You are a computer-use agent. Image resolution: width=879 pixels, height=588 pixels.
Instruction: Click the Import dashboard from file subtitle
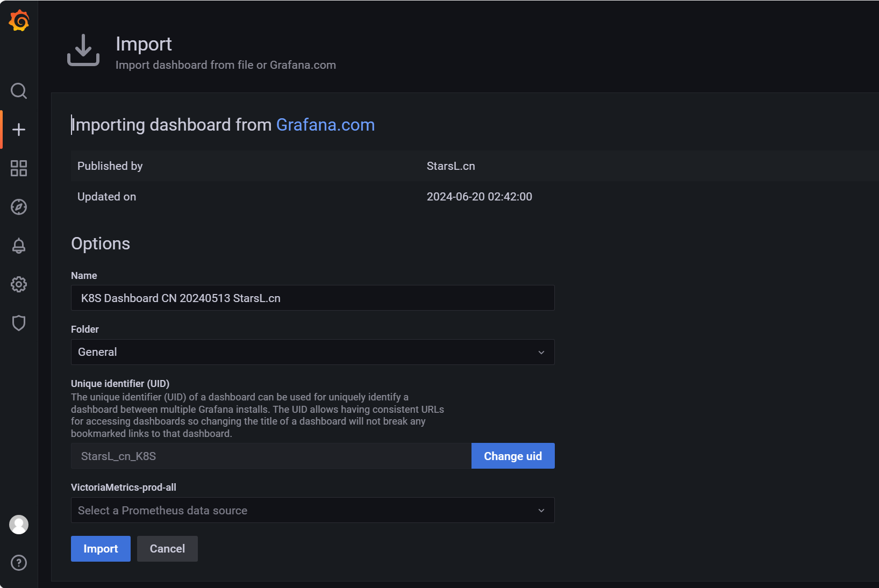click(226, 65)
